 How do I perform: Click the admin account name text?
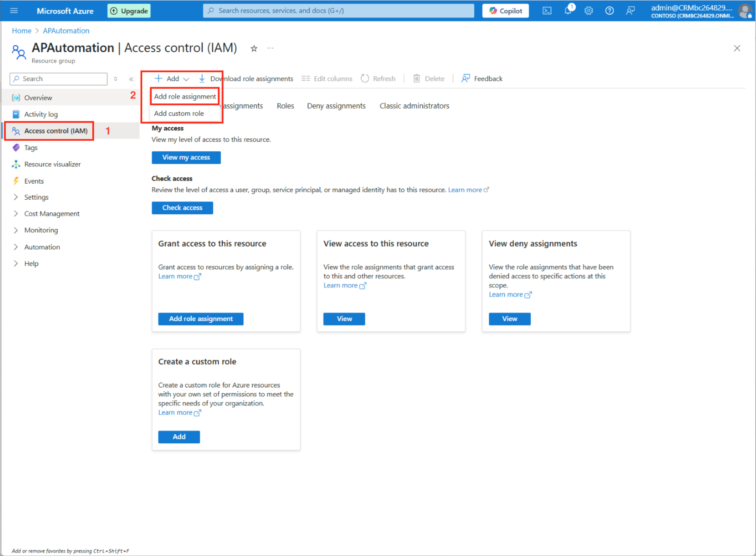point(691,8)
